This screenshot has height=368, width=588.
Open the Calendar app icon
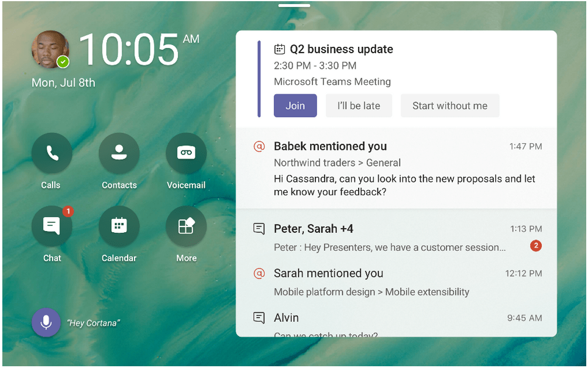(119, 226)
